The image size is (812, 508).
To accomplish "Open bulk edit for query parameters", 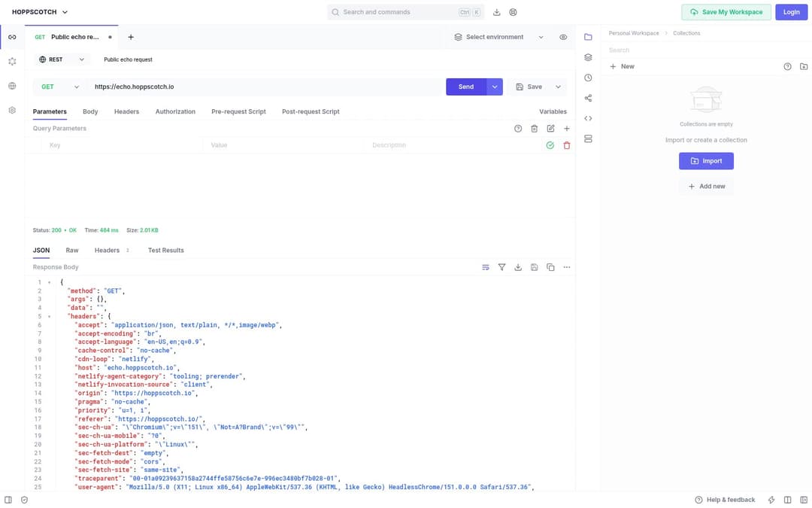I will tap(550, 129).
